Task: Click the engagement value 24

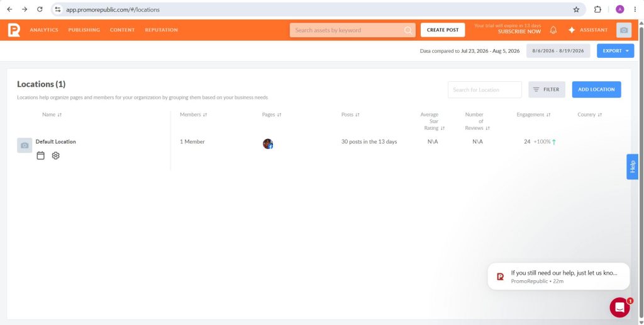Action: [527, 142]
